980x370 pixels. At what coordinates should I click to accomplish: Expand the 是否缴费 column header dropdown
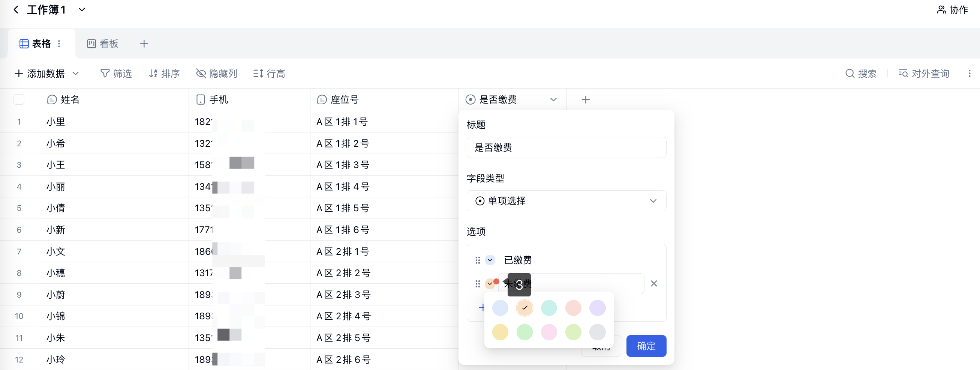click(x=553, y=100)
